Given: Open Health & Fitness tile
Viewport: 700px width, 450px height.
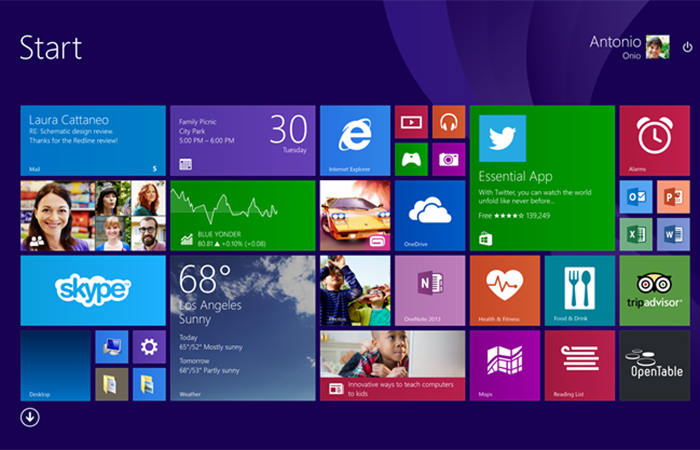Looking at the screenshot, I should [x=505, y=291].
